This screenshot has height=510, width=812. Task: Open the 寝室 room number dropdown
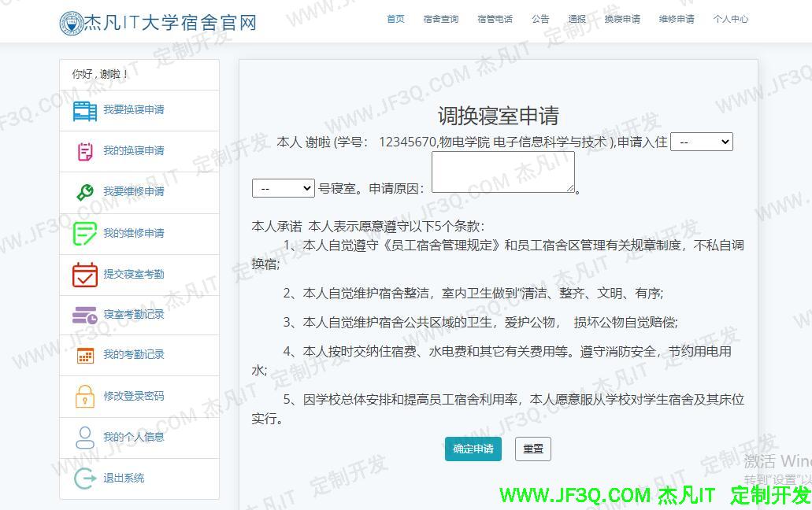point(283,188)
